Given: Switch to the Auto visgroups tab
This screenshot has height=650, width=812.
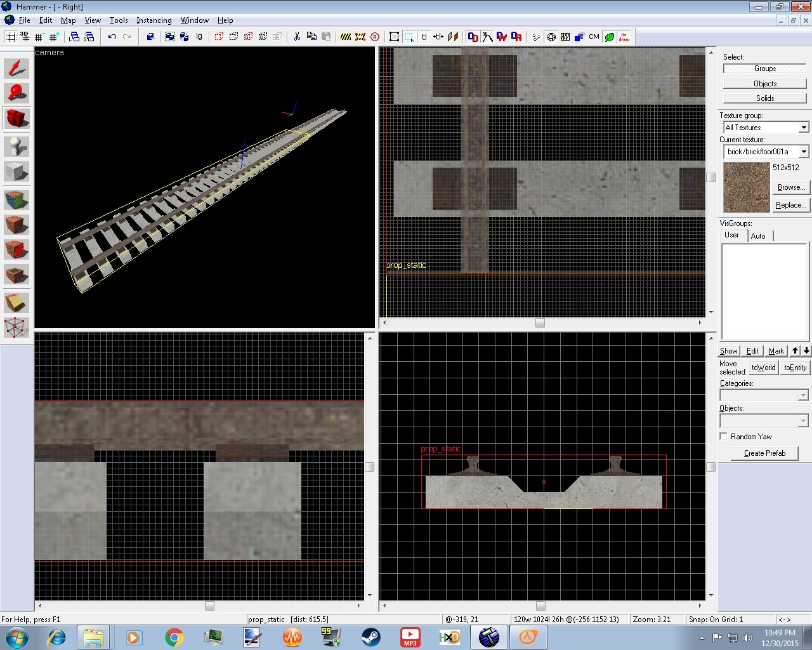Looking at the screenshot, I should (x=759, y=236).
